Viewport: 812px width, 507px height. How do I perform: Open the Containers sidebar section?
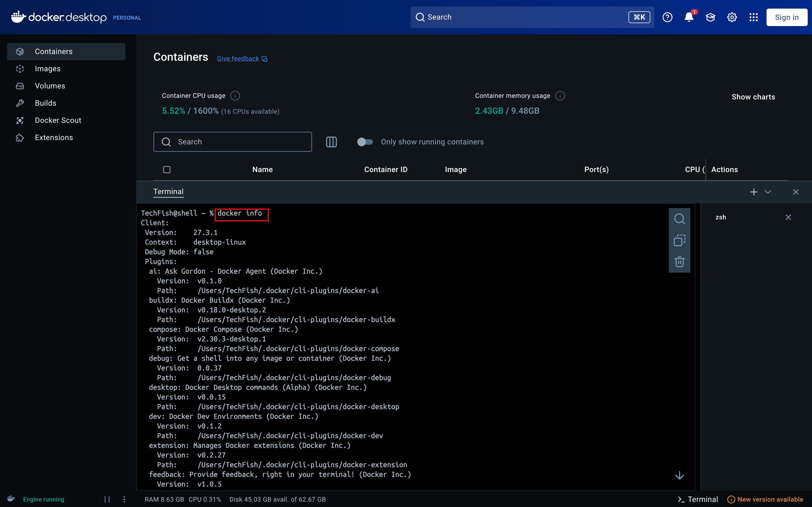66,51
